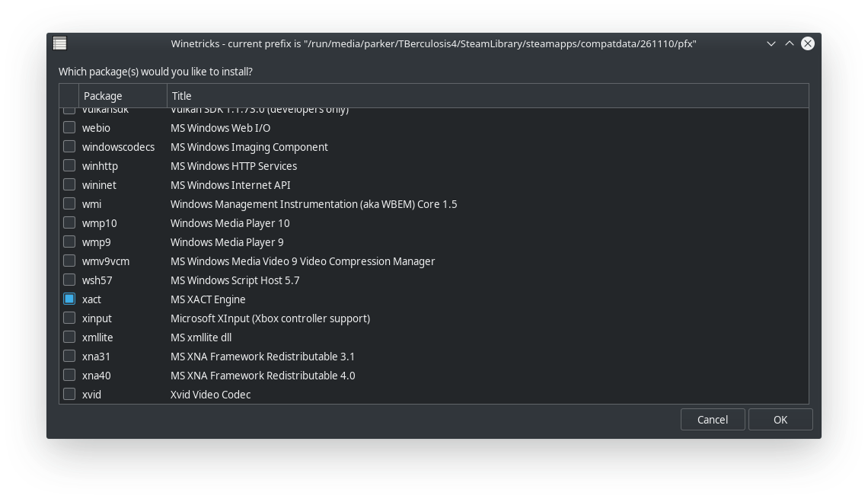Check the xinput checkbox
This screenshot has width=868, height=499.
tap(69, 318)
